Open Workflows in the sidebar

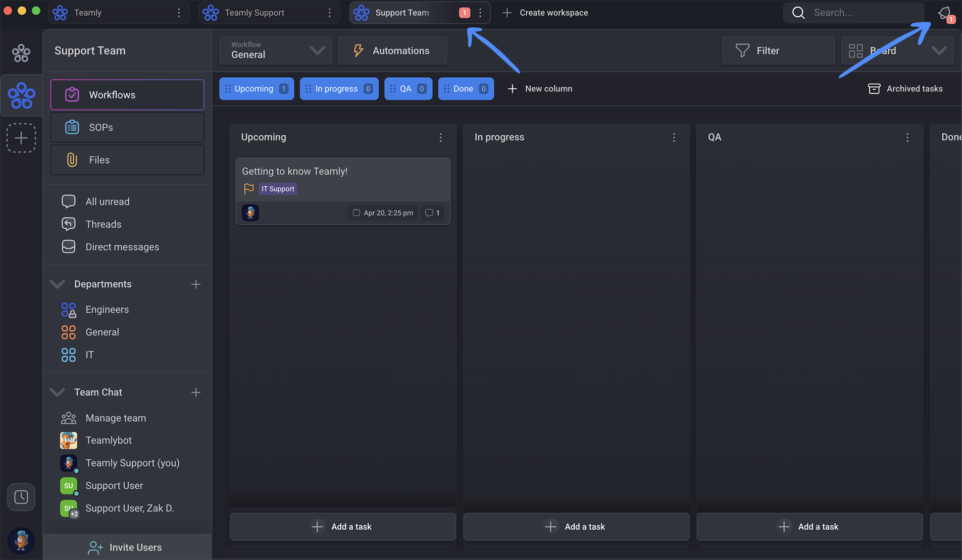[x=127, y=95]
